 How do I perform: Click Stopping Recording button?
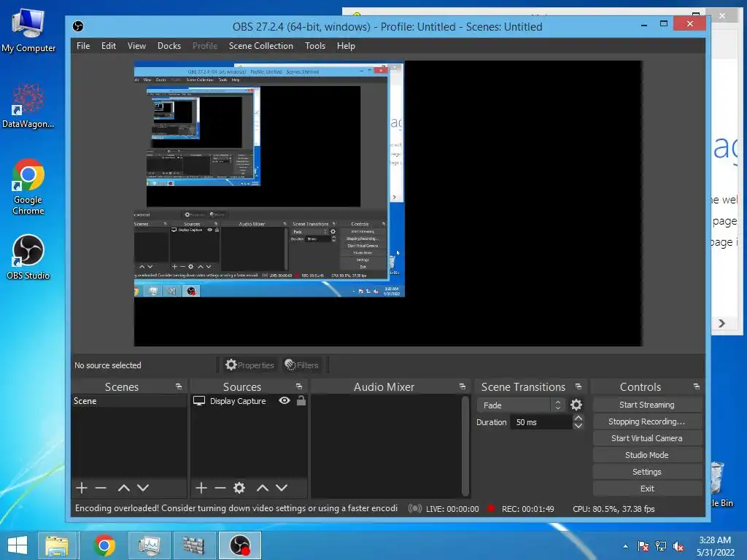(x=647, y=421)
